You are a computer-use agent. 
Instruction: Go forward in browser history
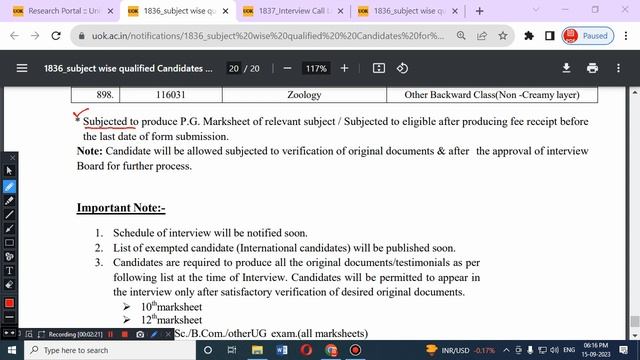pyautogui.click(x=35, y=36)
